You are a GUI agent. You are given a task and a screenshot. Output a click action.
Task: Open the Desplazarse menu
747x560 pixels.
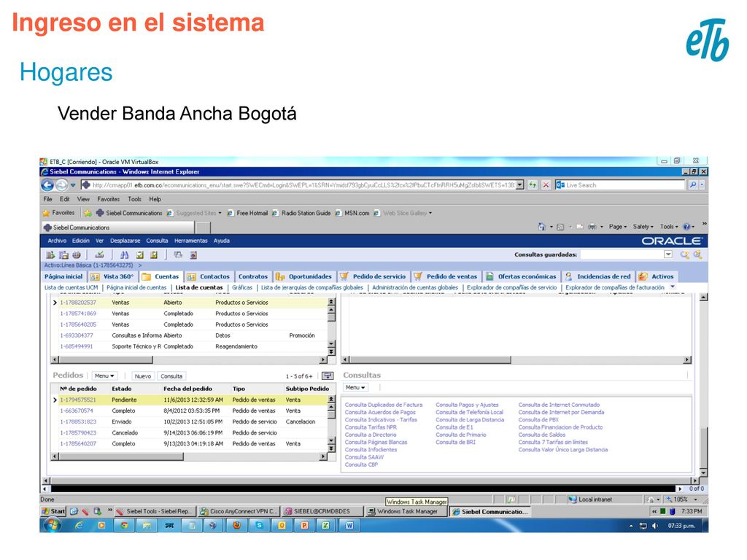tap(125, 241)
